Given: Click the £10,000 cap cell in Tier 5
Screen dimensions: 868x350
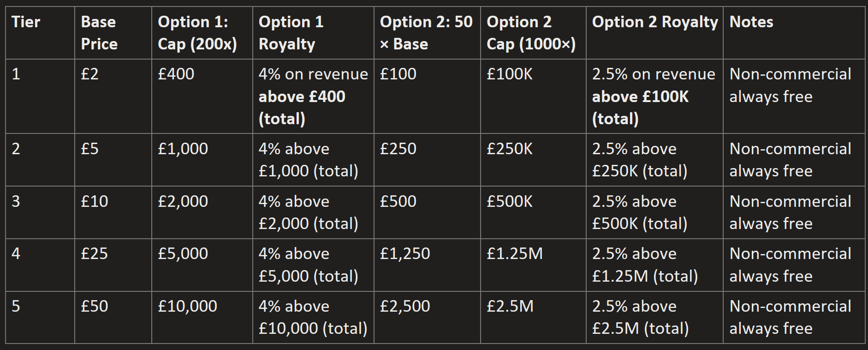Looking at the screenshot, I should pos(187,306).
